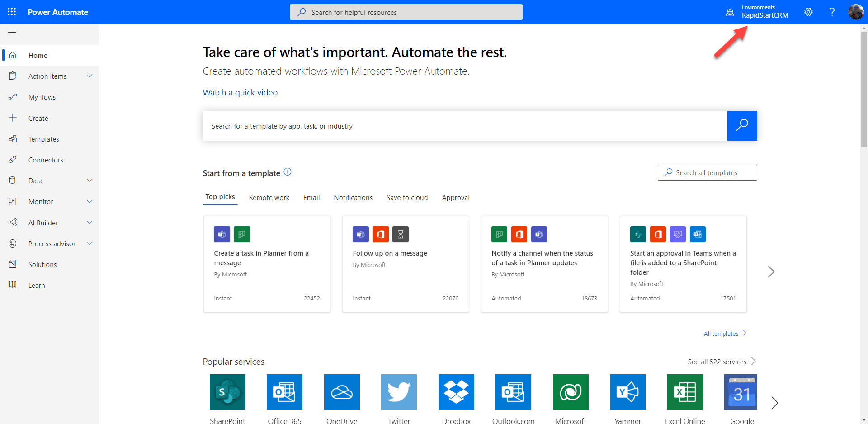Open My flows from the sidebar

(x=42, y=97)
